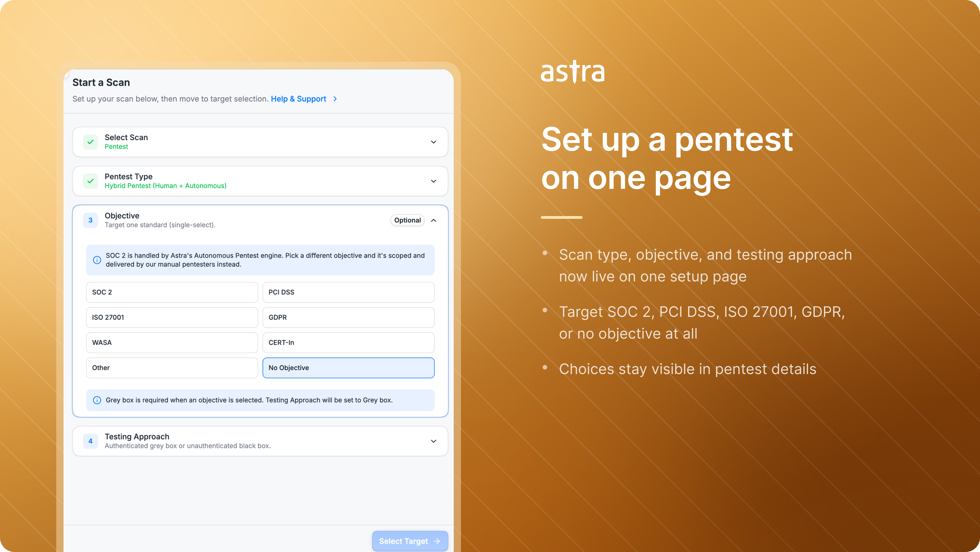Choose the SOC 2 objective
The image size is (980, 552).
[x=172, y=292]
